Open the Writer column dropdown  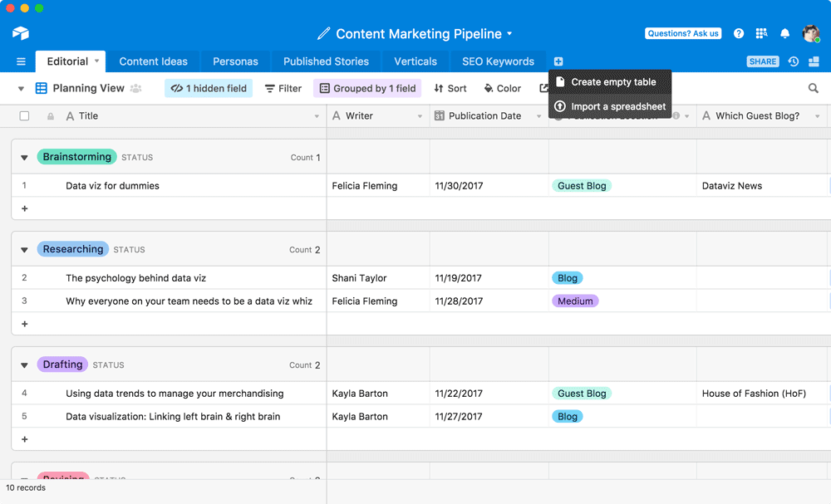click(x=420, y=116)
